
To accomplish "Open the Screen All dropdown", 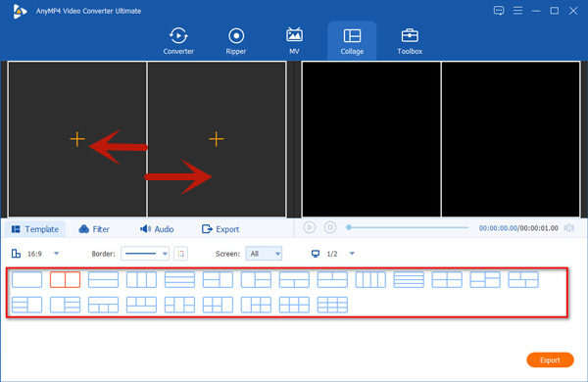I will click(264, 254).
